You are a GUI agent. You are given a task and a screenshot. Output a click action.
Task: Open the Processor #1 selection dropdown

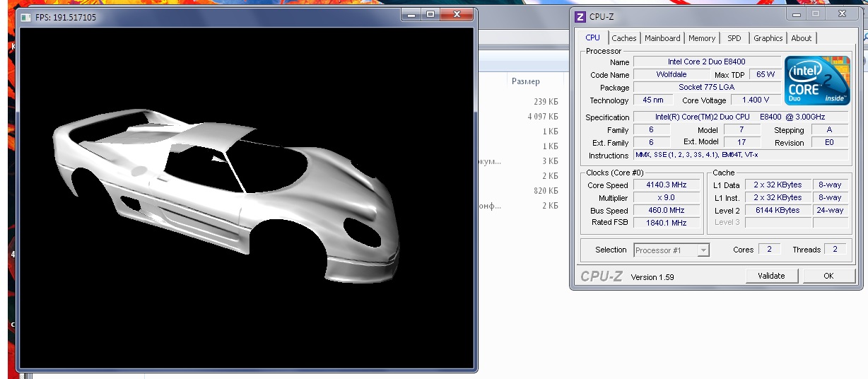671,250
